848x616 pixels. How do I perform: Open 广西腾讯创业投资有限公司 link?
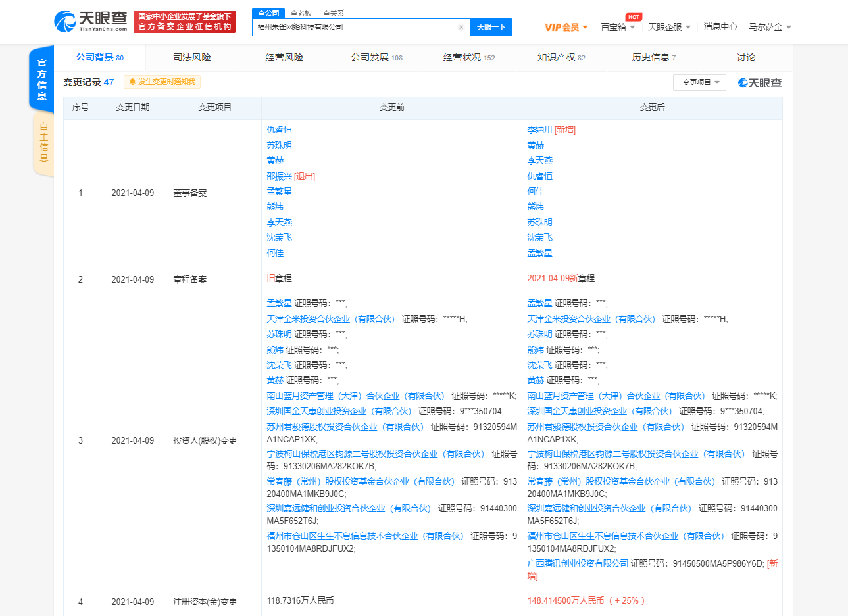(578, 564)
